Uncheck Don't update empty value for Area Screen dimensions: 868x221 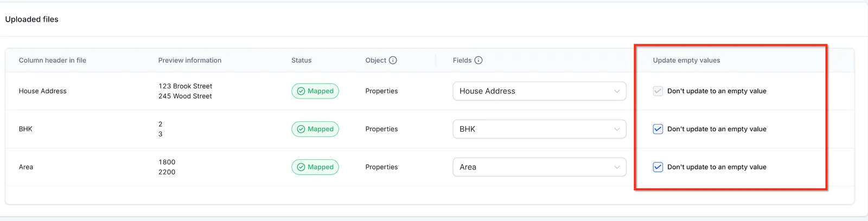point(658,167)
